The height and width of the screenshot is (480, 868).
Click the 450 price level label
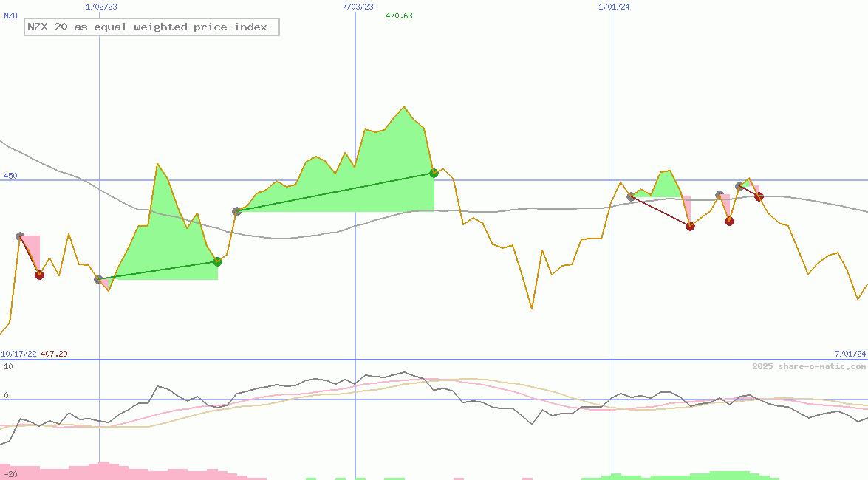(10, 176)
